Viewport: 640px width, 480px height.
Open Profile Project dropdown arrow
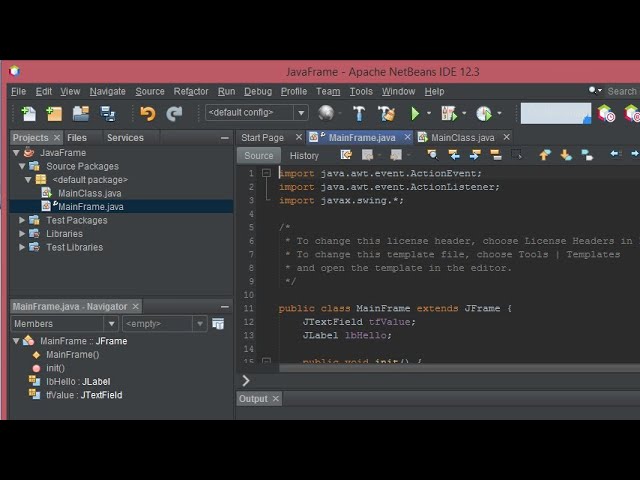500,113
